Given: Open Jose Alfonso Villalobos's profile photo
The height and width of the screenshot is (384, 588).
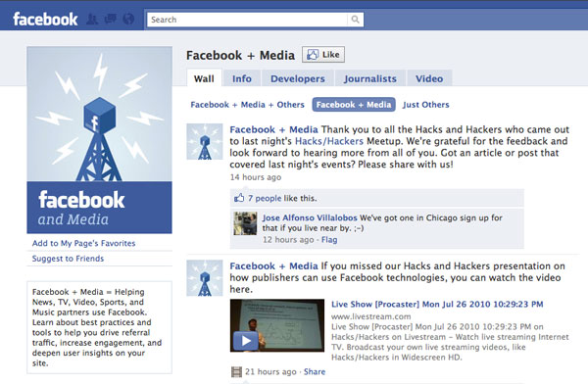Looking at the screenshot, I should [x=245, y=223].
